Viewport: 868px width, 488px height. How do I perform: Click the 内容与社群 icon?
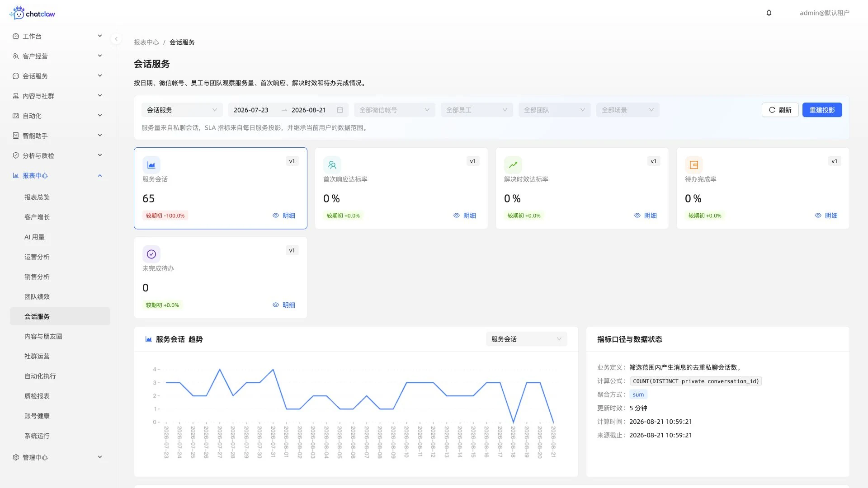[x=16, y=96]
